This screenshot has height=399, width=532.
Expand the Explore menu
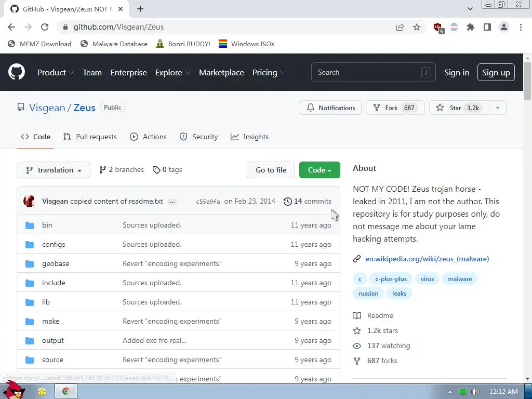click(172, 73)
